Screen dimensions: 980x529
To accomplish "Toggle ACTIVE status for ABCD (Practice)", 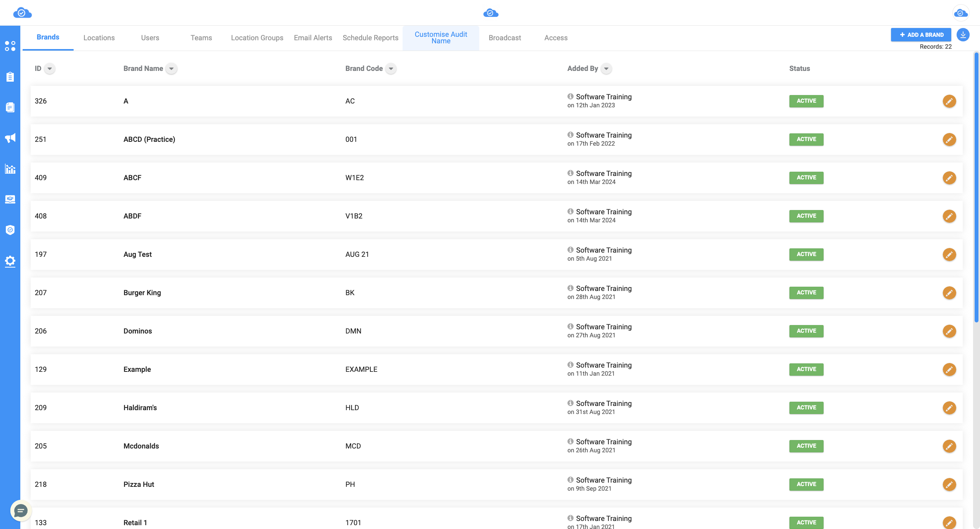I will (806, 139).
